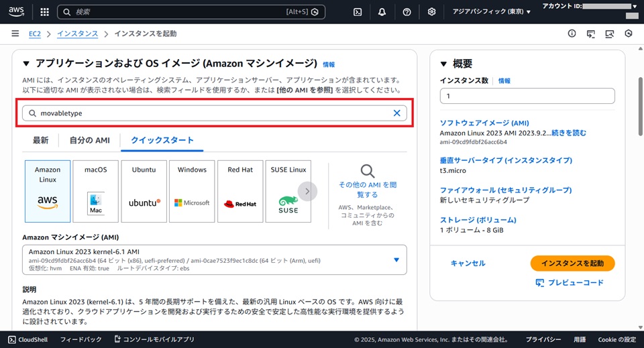Image resolution: width=644 pixels, height=348 pixels.
Task: Launch CloudShell from the top navigation bar
Action: (358, 12)
